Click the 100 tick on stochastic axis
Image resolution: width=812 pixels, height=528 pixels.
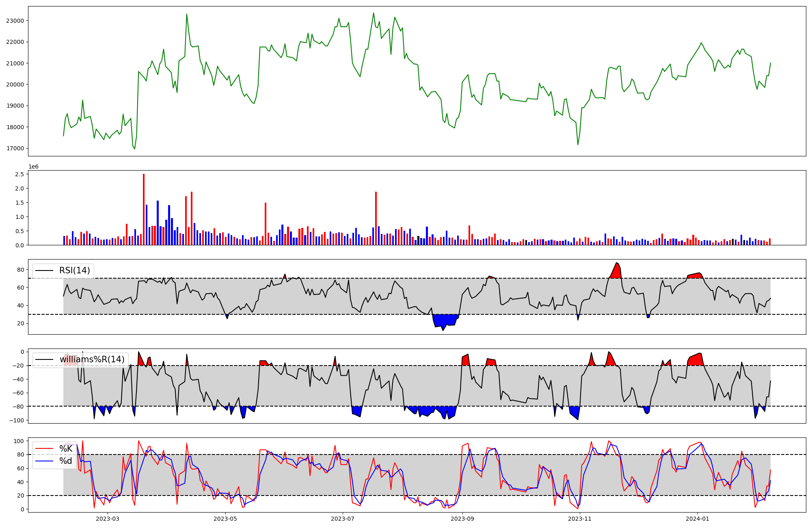point(19,441)
